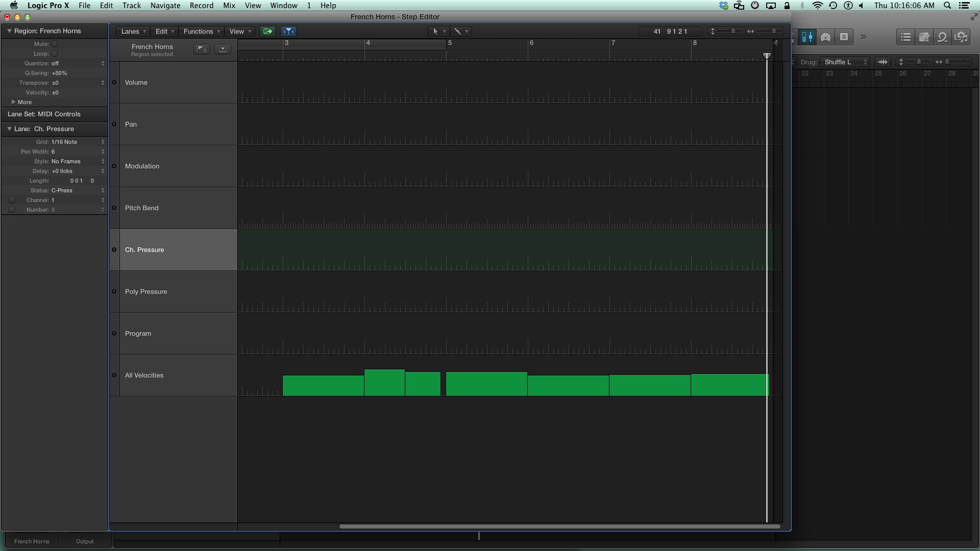The height and width of the screenshot is (551, 980).
Task: Open the Apple menu
Action: [x=14, y=6]
